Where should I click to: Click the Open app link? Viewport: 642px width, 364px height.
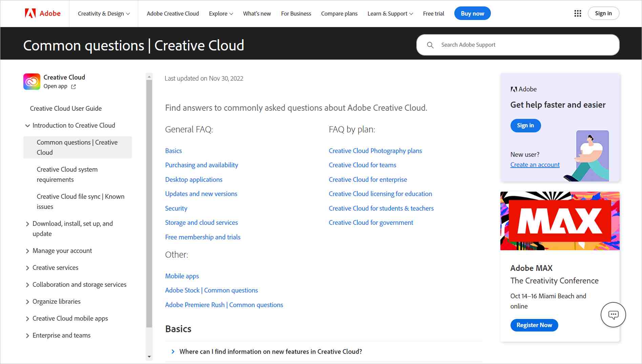tap(55, 86)
